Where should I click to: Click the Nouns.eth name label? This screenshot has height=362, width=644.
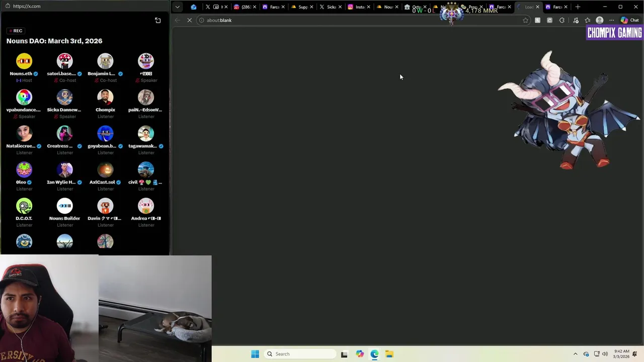point(21,73)
